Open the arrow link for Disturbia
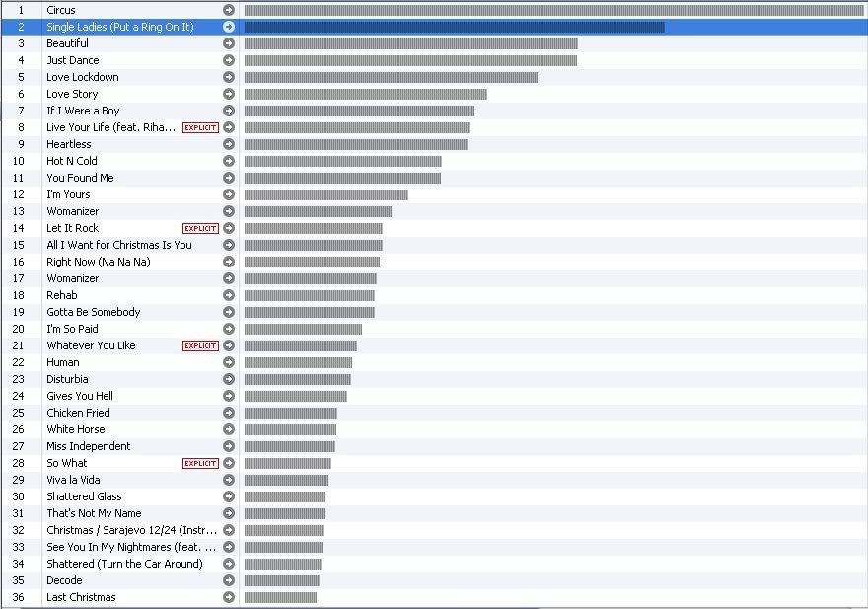The width and height of the screenshot is (868, 609). click(229, 379)
